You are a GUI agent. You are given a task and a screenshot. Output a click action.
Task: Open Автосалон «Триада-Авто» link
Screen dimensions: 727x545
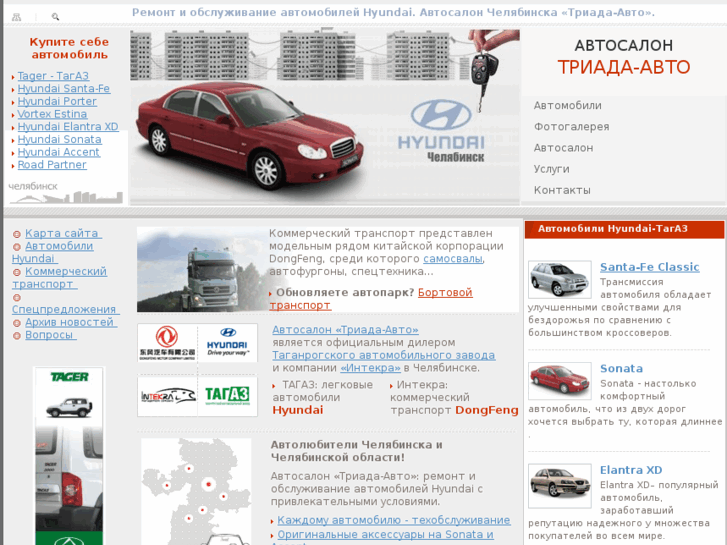click(x=345, y=330)
